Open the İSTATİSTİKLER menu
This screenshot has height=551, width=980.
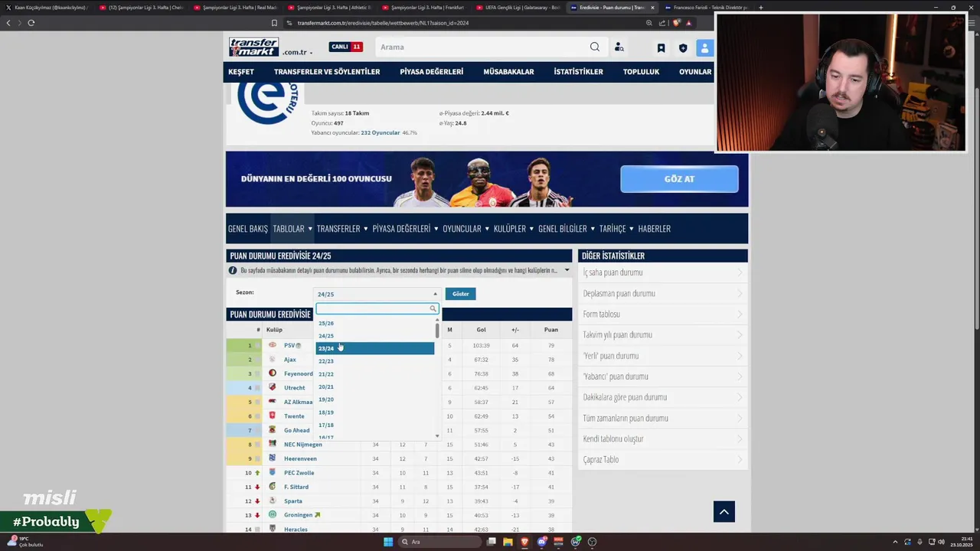[578, 72]
